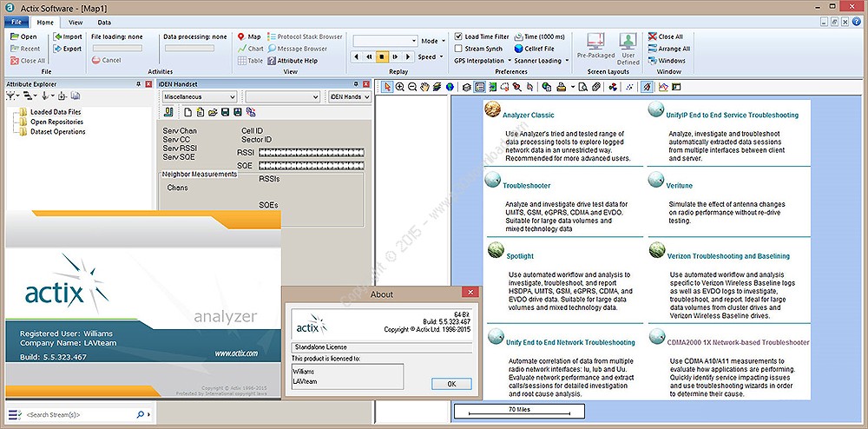Click the play backward button in Replay
Screen dimensions: 868x429
(x=356, y=56)
